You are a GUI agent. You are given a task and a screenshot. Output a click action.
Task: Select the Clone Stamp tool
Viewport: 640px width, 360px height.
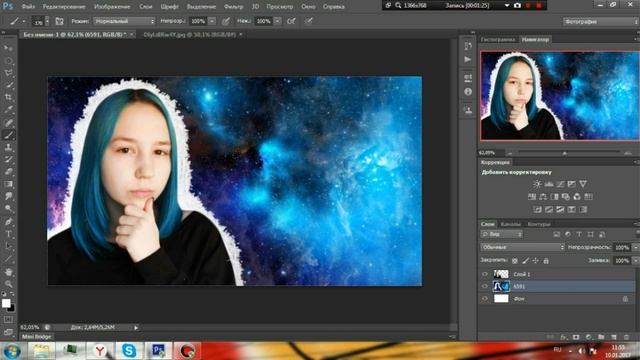(x=8, y=147)
